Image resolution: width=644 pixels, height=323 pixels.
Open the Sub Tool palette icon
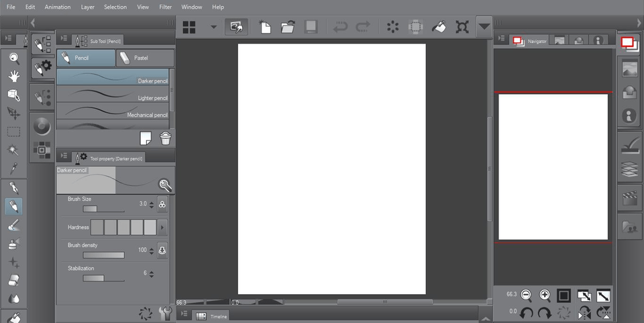tap(42, 44)
